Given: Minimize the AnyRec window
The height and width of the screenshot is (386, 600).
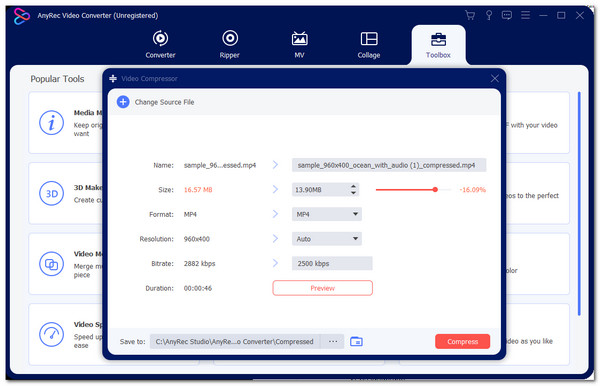Looking at the screenshot, I should [x=543, y=15].
